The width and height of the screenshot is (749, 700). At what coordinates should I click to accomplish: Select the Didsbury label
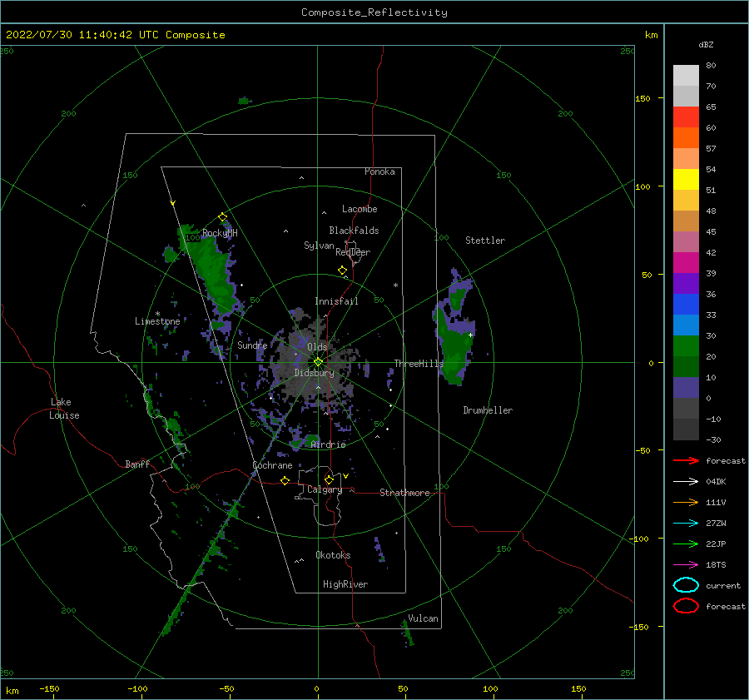314,373
